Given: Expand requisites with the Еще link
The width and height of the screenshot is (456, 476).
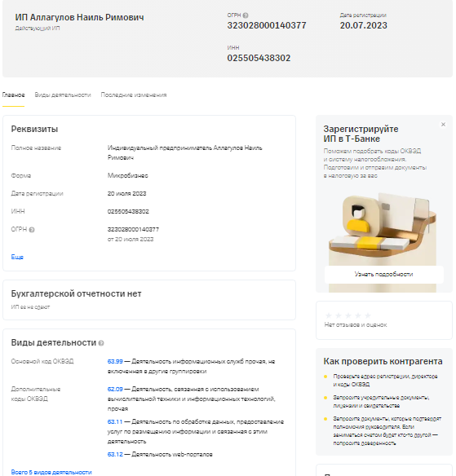Looking at the screenshot, I should (x=17, y=257).
